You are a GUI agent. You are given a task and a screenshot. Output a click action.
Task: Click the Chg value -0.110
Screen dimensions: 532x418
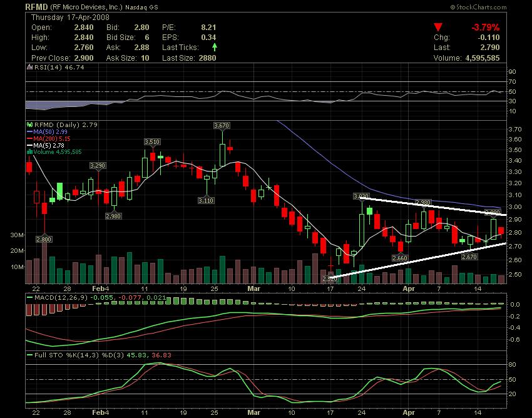tap(489, 38)
